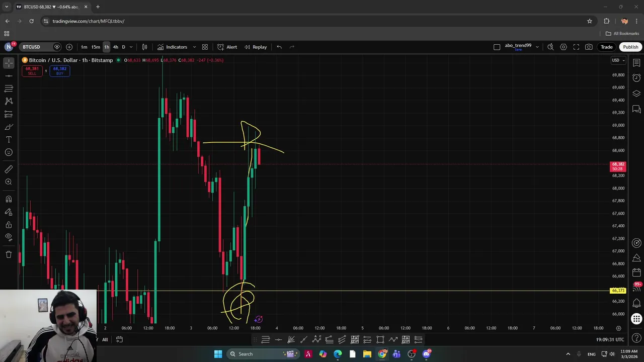This screenshot has width=644, height=362.
Task: Open the Windows Start menu
Action: [218, 354]
